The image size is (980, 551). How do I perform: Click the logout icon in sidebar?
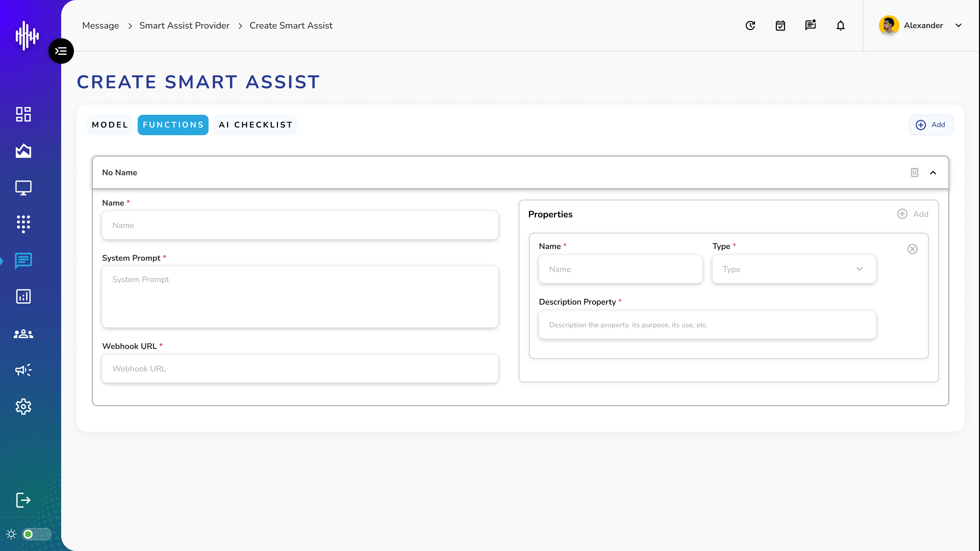tap(23, 500)
